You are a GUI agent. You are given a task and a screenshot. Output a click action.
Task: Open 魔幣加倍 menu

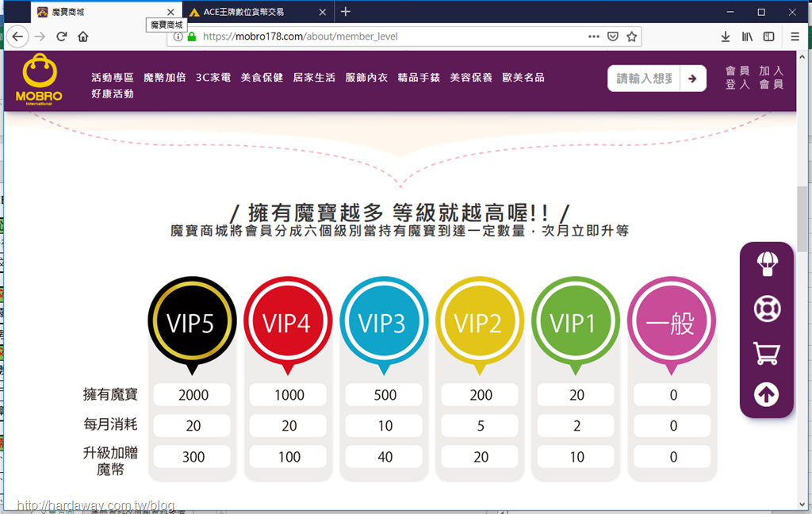point(165,78)
